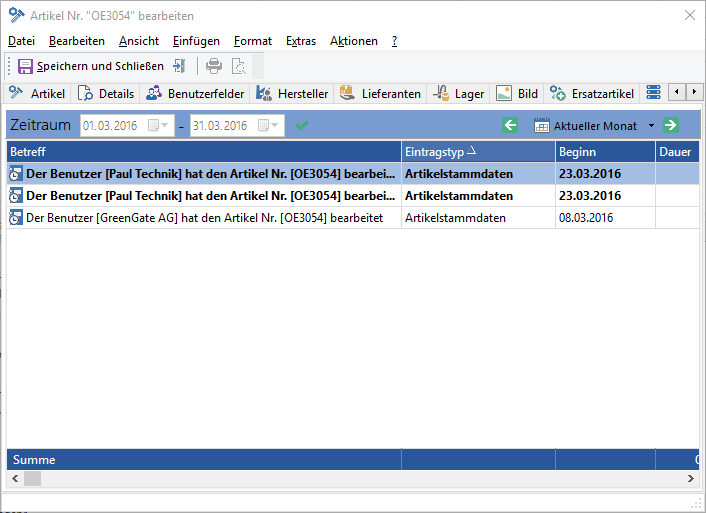
Task: Sort by the Eintragstyp column header
Action: point(479,152)
